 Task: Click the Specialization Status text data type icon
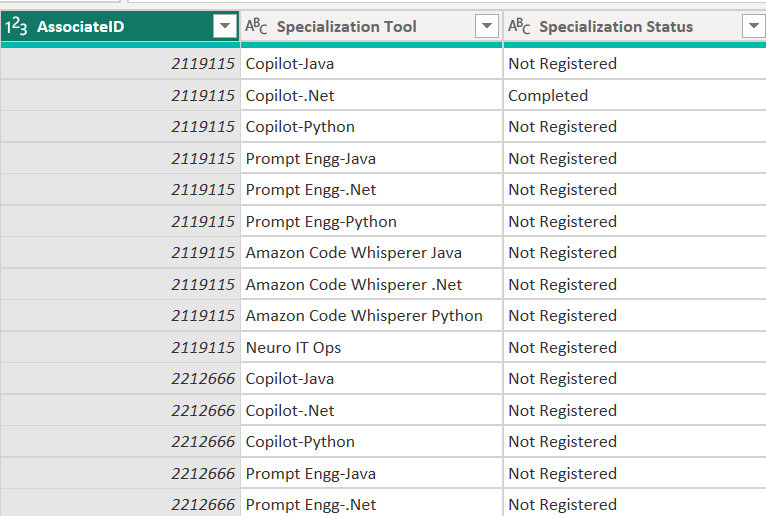coord(519,26)
